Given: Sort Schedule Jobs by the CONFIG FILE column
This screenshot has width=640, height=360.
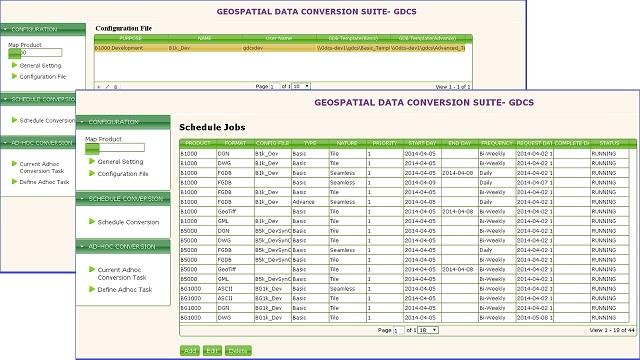Looking at the screenshot, I should pos(272,143).
